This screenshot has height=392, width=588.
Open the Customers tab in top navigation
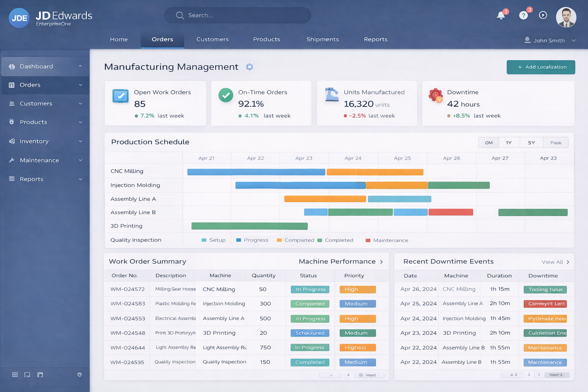point(212,39)
